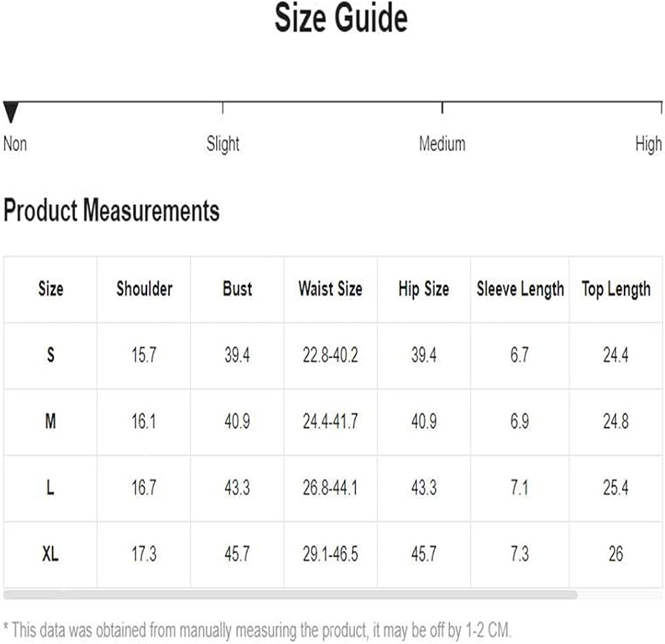The image size is (665, 644).
Task: Click the Product Measurements heading
Action: tap(111, 211)
